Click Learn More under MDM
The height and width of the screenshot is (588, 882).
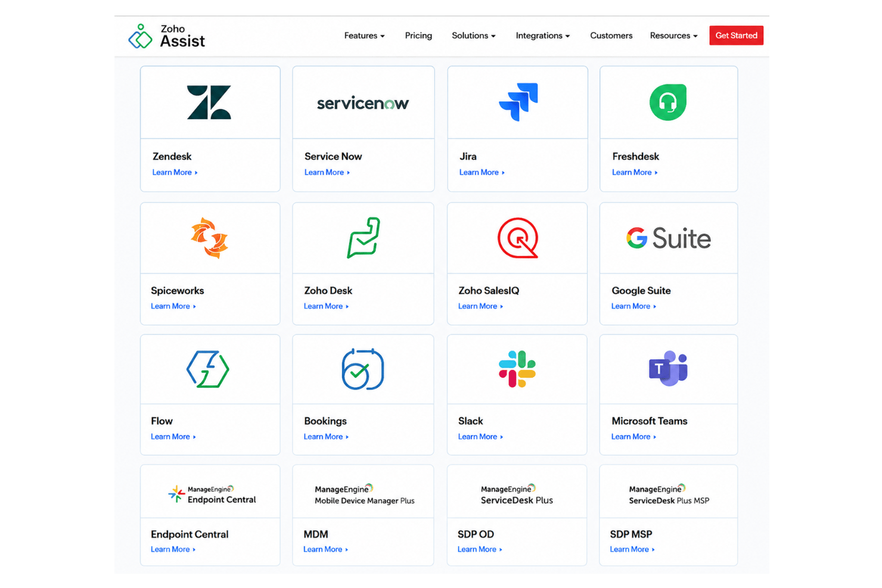325,549
